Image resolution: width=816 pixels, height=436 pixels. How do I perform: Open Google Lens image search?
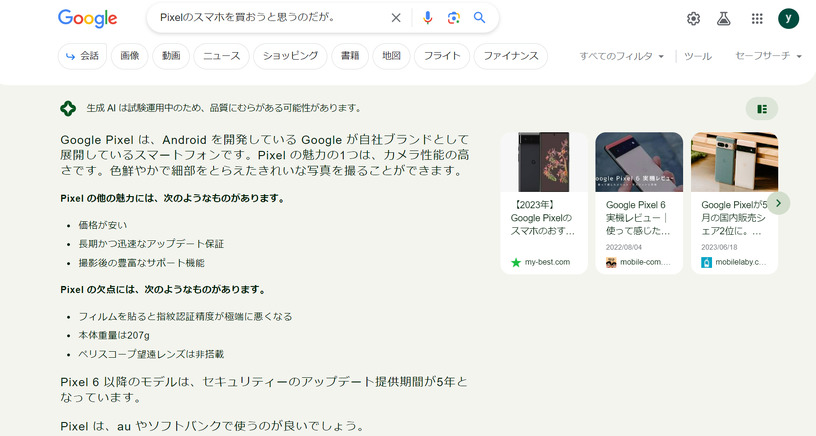pyautogui.click(x=453, y=18)
